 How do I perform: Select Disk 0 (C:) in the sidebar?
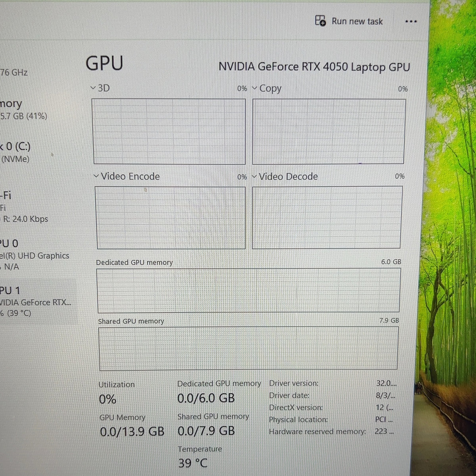coord(16,152)
